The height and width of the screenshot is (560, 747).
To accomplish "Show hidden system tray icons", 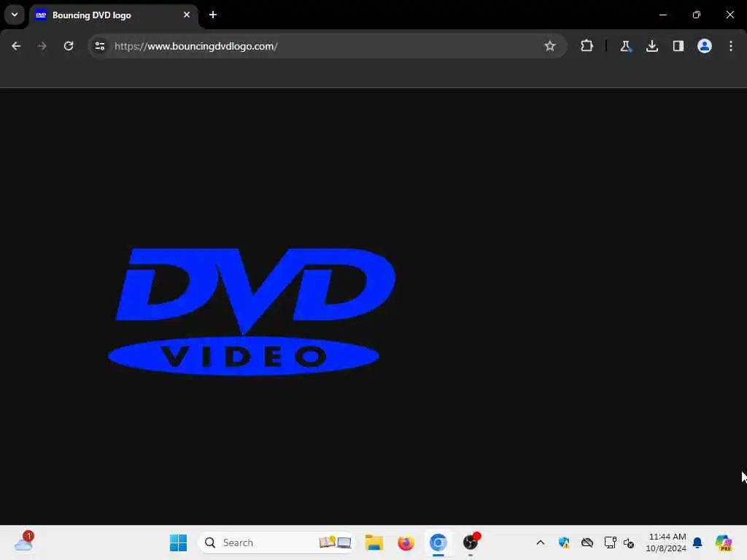I will (541, 542).
